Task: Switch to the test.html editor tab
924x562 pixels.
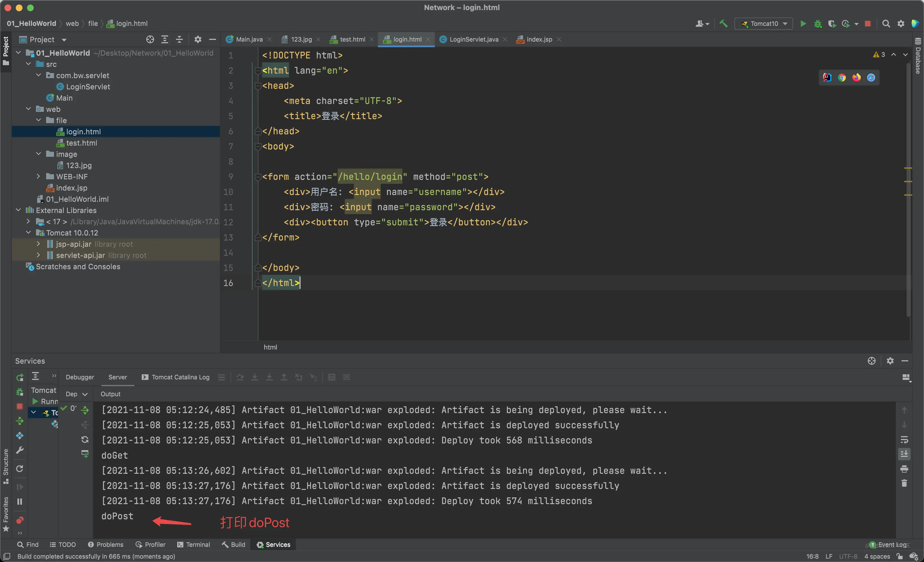Action: click(352, 39)
